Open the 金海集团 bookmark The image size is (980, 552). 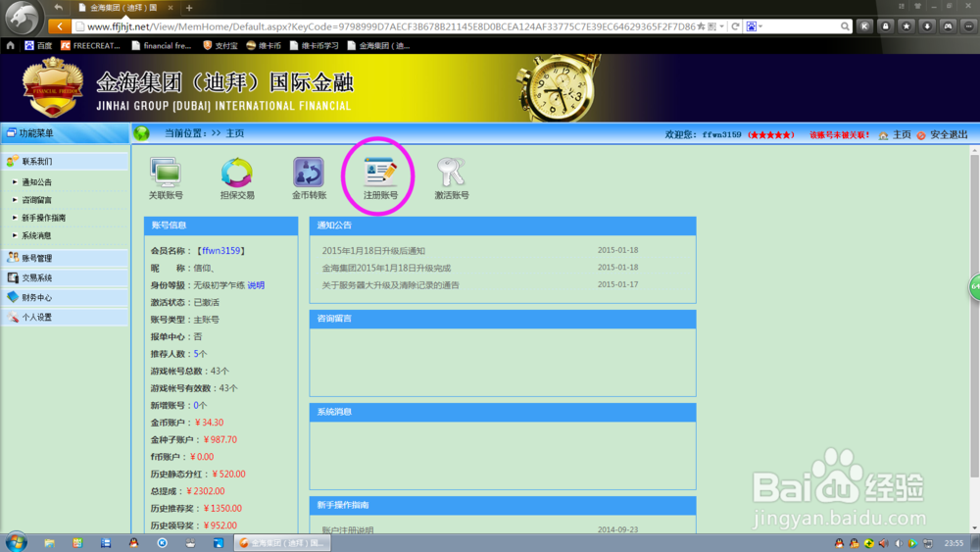[x=378, y=46]
